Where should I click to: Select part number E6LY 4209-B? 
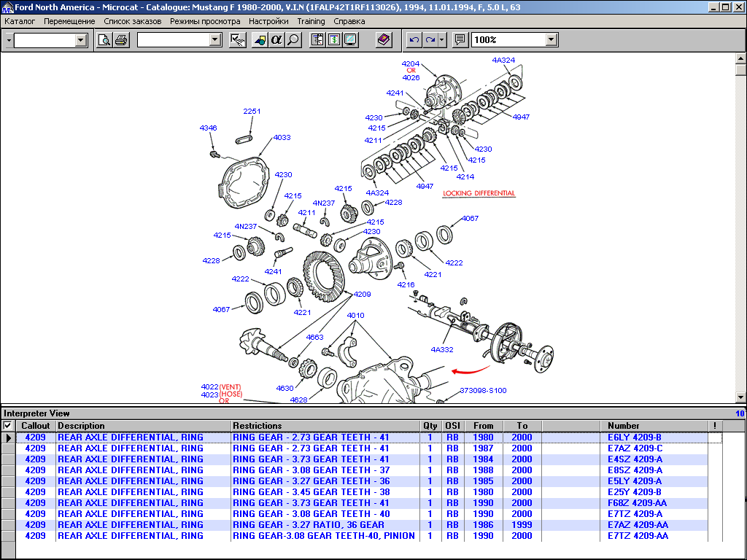click(635, 437)
